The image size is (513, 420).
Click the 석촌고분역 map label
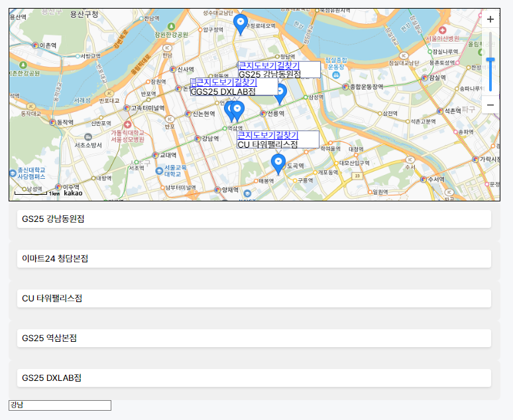[424, 121]
